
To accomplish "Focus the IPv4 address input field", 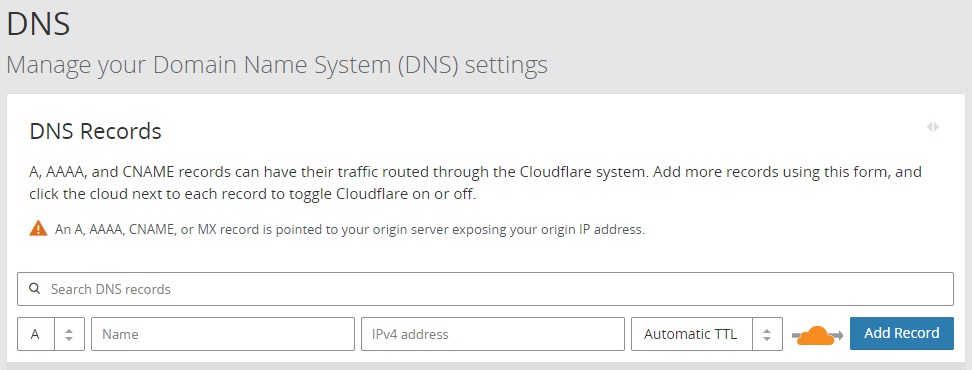I will (x=493, y=334).
